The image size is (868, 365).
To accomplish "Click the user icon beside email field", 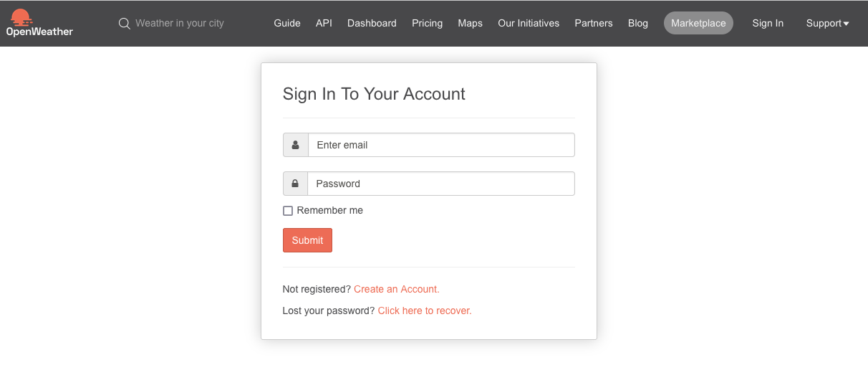I will (x=296, y=145).
